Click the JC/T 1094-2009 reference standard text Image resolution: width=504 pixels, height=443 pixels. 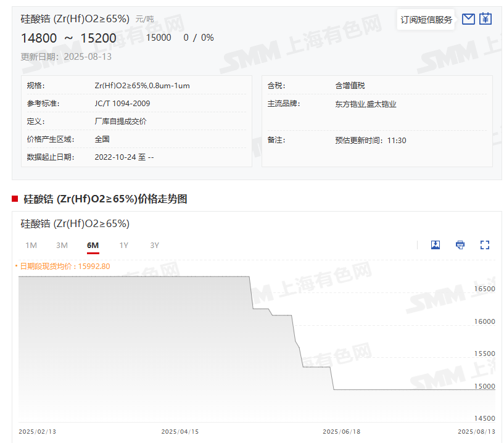(x=122, y=104)
